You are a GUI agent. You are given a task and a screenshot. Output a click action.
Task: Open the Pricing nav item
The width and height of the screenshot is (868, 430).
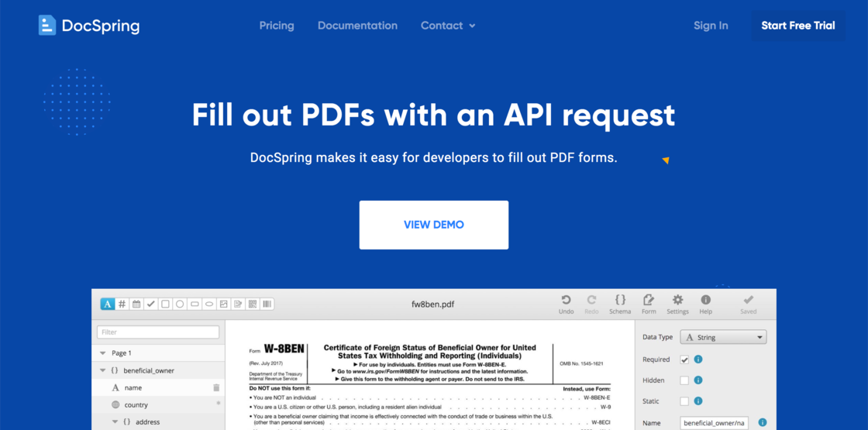[x=277, y=26]
